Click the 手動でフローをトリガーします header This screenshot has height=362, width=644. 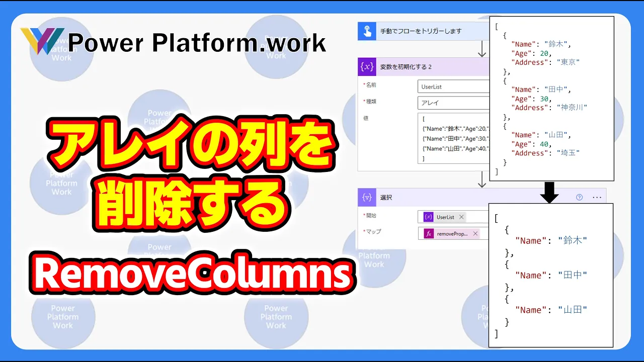(424, 31)
